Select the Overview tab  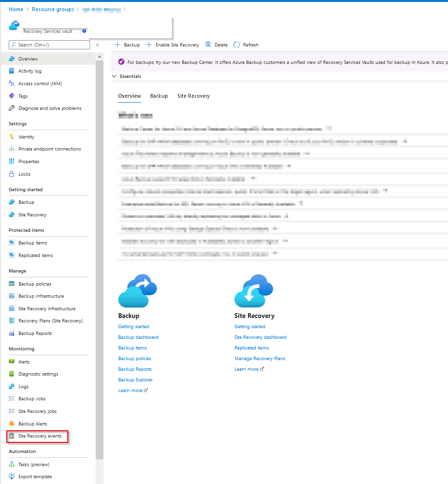point(129,96)
